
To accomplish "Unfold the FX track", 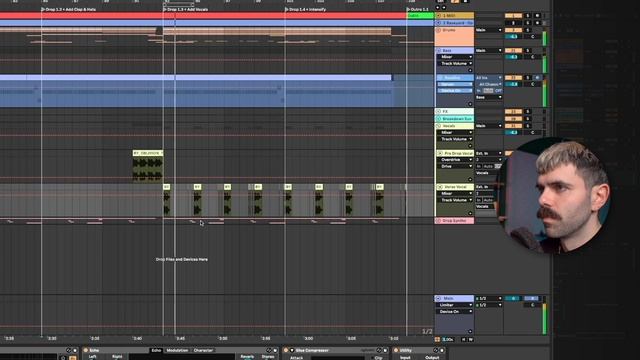I will pos(439,111).
